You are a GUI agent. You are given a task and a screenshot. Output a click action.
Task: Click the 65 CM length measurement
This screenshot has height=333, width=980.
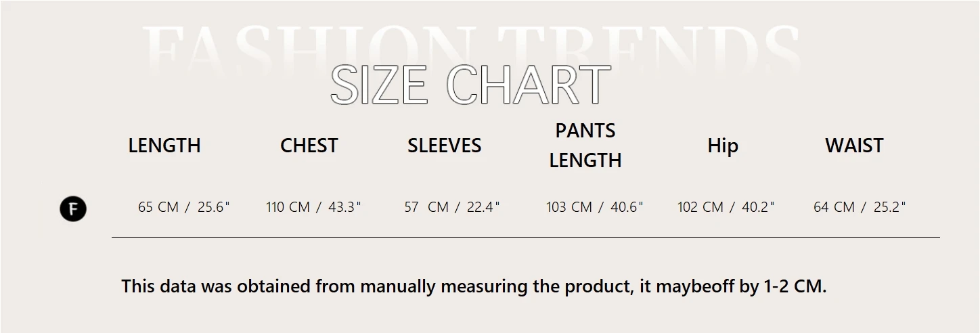(158, 207)
